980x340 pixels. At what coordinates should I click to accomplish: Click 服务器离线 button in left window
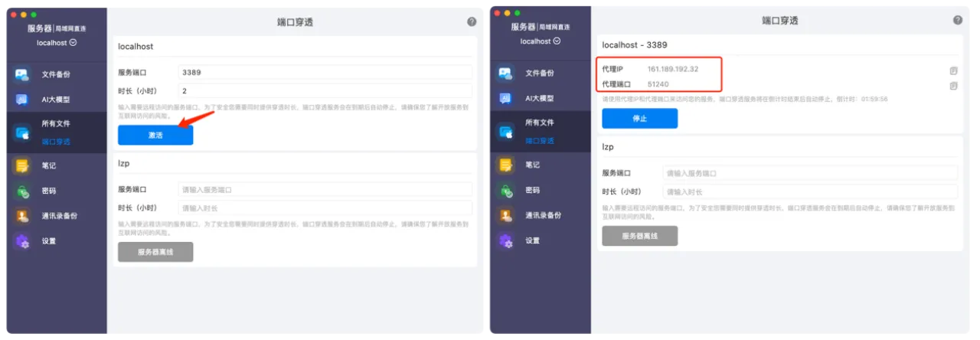(155, 251)
